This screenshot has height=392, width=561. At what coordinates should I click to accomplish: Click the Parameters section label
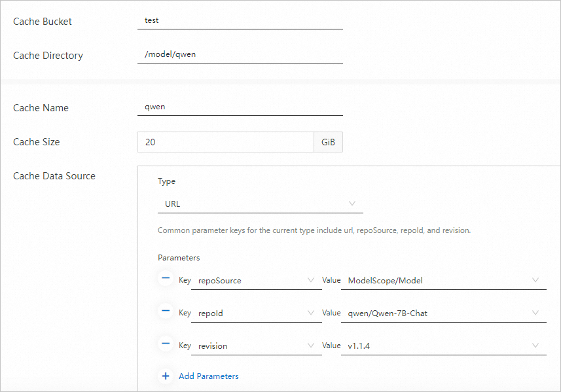coord(173,257)
